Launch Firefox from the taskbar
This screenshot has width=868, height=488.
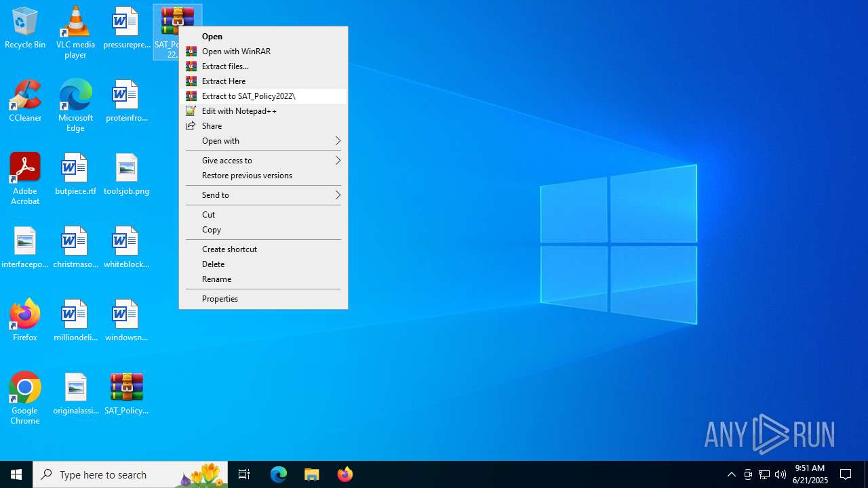(345, 474)
